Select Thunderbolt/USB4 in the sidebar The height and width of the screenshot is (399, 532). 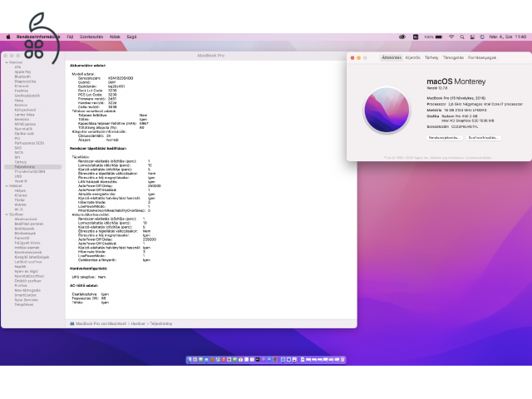tap(30, 172)
